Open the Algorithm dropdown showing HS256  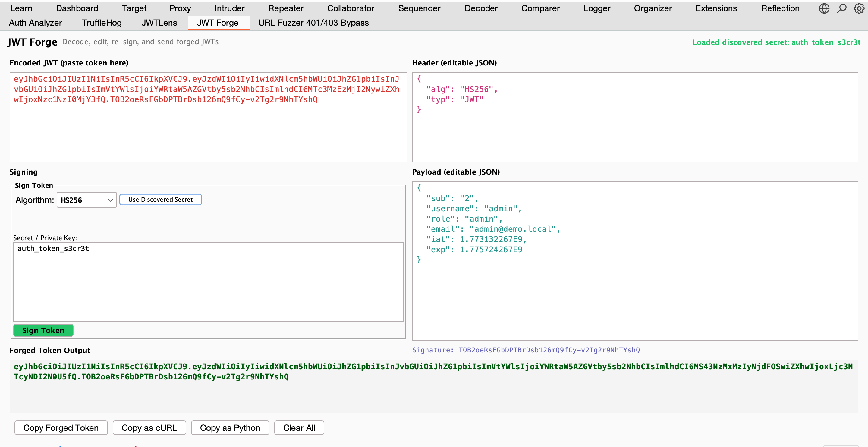click(x=86, y=200)
